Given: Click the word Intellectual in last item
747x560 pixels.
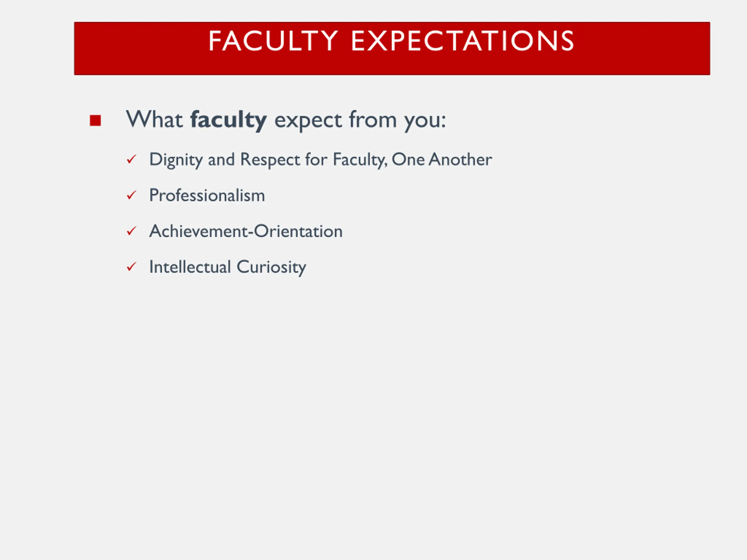Looking at the screenshot, I should click(x=190, y=267).
